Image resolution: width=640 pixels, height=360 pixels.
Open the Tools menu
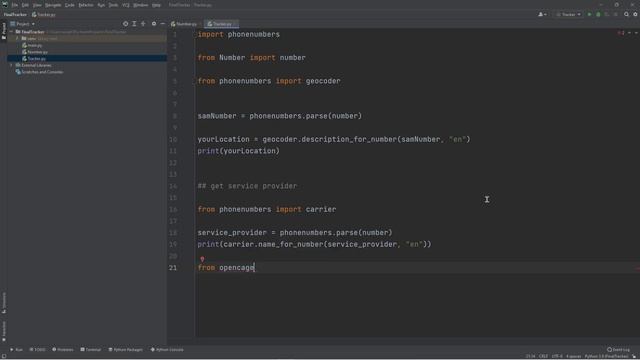pyautogui.click(x=113, y=5)
